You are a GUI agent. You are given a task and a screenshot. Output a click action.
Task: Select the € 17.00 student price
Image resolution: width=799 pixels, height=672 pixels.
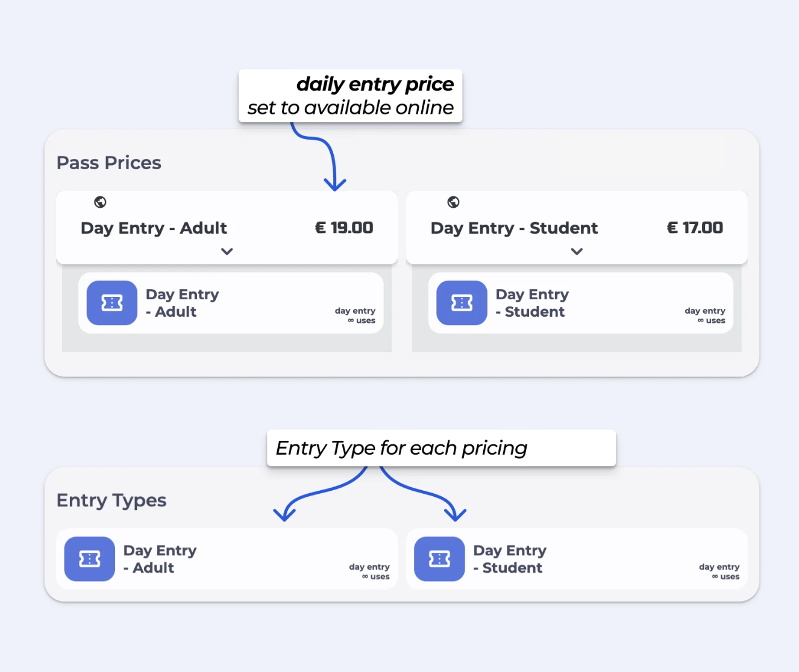(x=695, y=228)
